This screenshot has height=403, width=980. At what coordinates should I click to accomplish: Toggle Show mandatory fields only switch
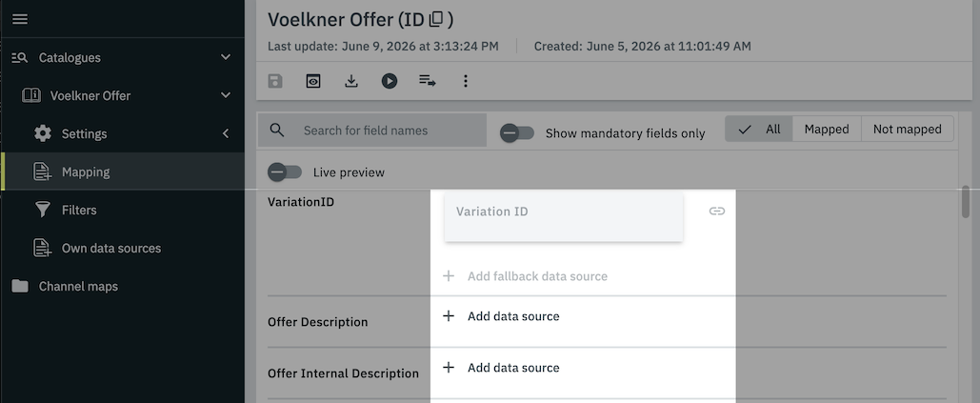[x=517, y=133]
